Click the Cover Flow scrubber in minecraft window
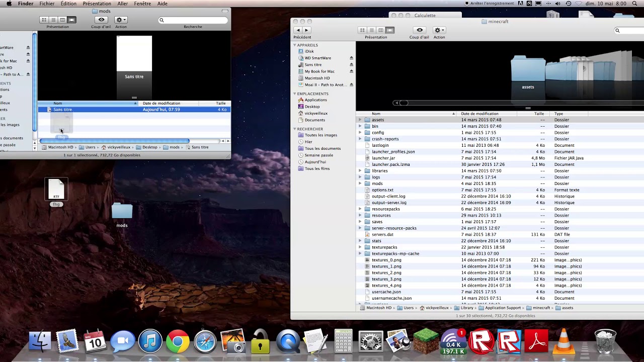Viewport: 644px width, 362px height. pyautogui.click(x=404, y=103)
